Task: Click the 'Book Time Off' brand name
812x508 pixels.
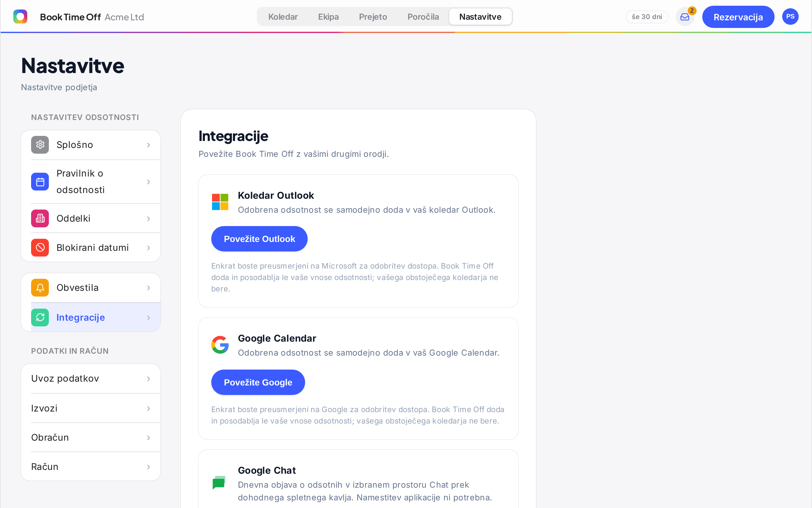Action: [x=70, y=17]
